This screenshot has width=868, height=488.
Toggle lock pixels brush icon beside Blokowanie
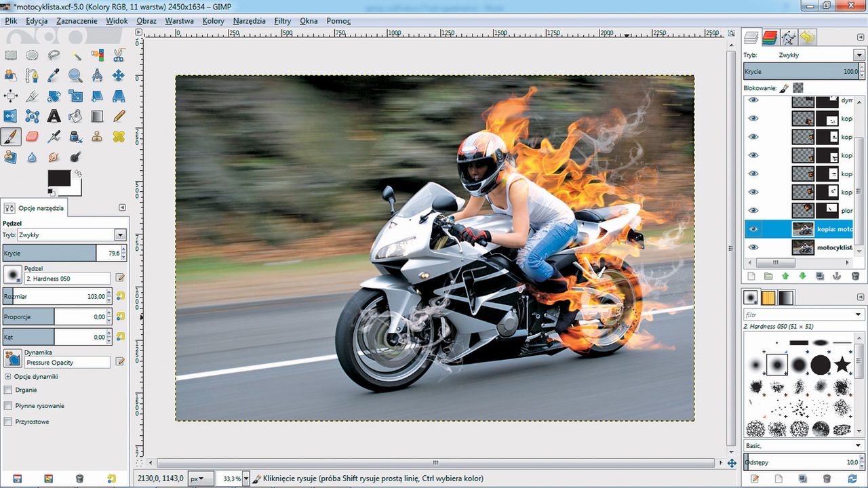point(784,87)
